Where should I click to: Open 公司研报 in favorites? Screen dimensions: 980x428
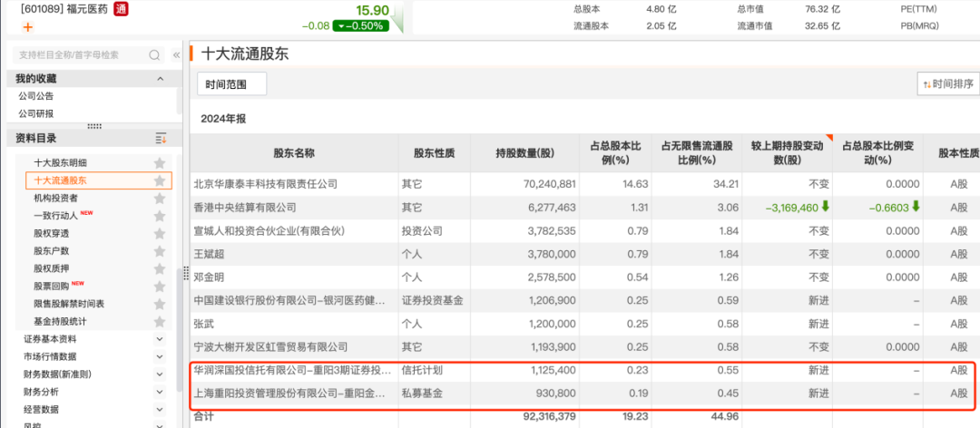coord(35,113)
